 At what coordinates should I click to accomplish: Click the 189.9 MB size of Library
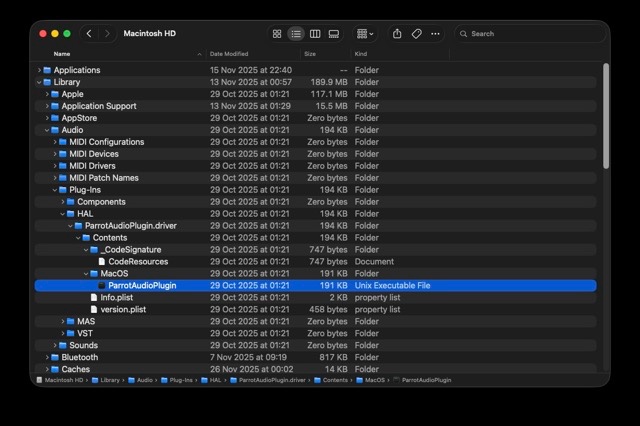click(x=329, y=82)
